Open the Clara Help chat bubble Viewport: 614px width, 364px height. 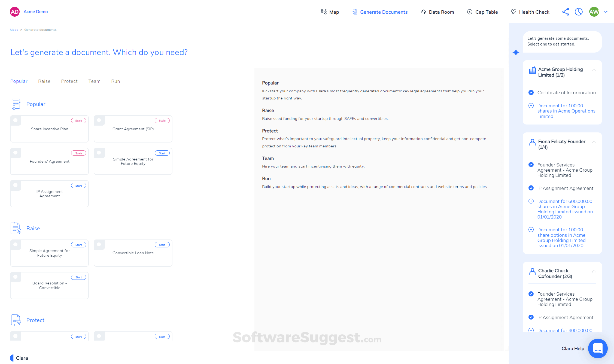598,348
